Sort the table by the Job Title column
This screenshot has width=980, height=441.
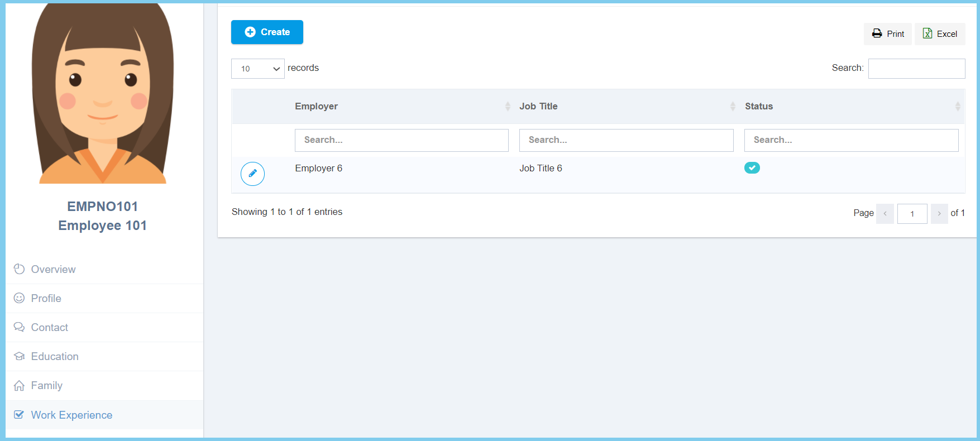coord(538,106)
